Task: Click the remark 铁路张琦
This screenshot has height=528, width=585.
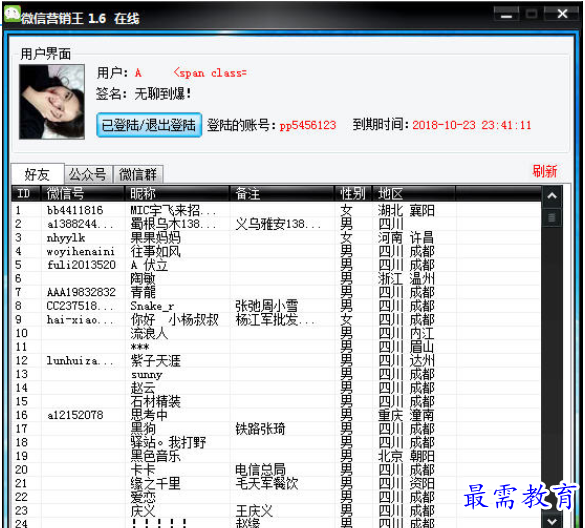Action: 260,429
